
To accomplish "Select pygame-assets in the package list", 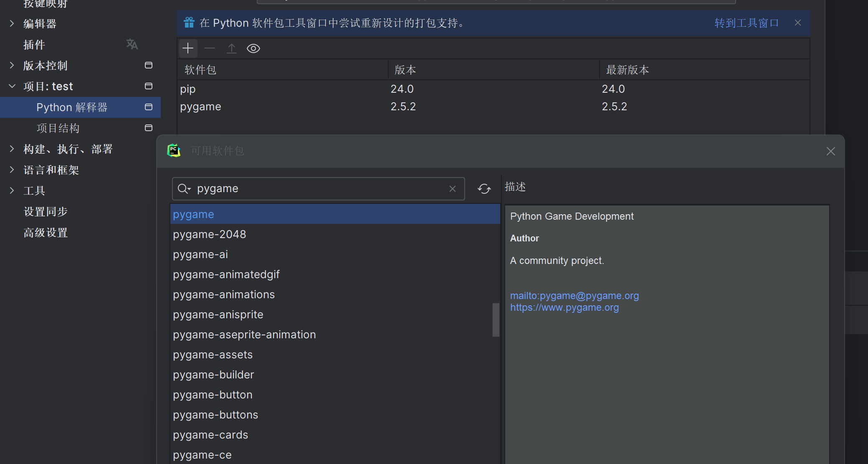I will point(332,355).
